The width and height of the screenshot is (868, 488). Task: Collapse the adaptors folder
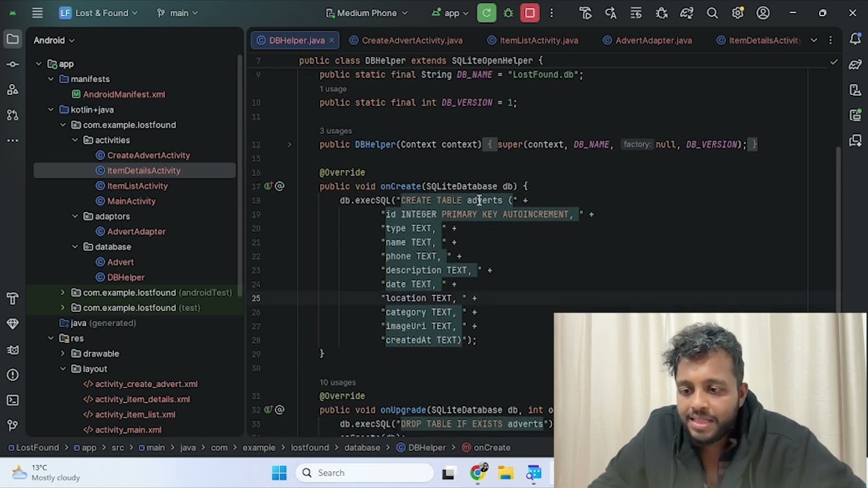point(75,216)
